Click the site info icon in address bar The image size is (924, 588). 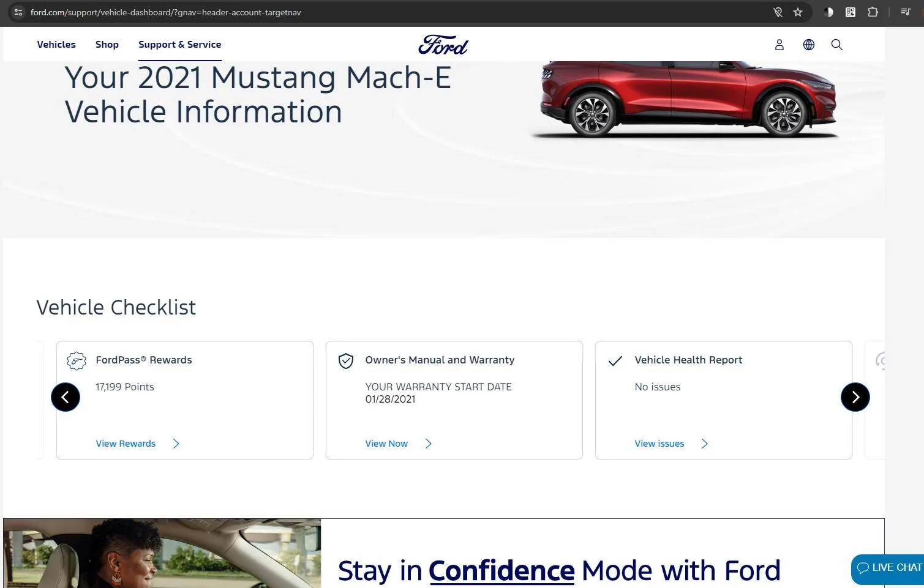click(x=18, y=12)
